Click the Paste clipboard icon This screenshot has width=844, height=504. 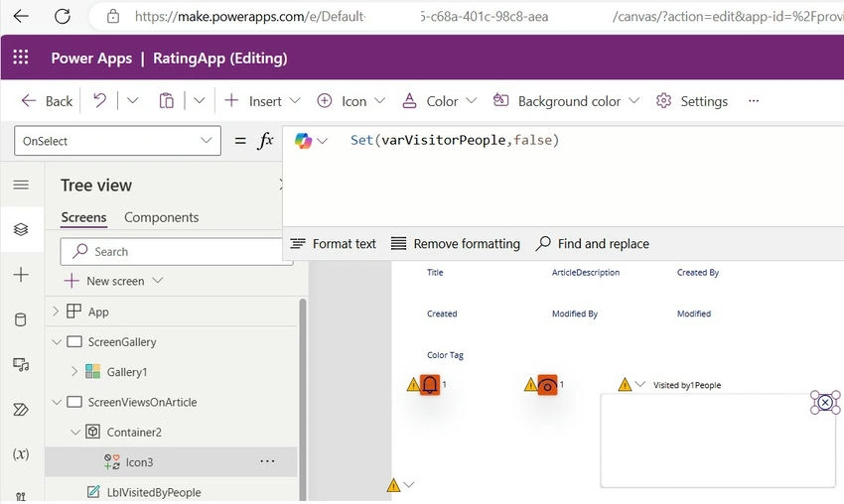tap(167, 100)
